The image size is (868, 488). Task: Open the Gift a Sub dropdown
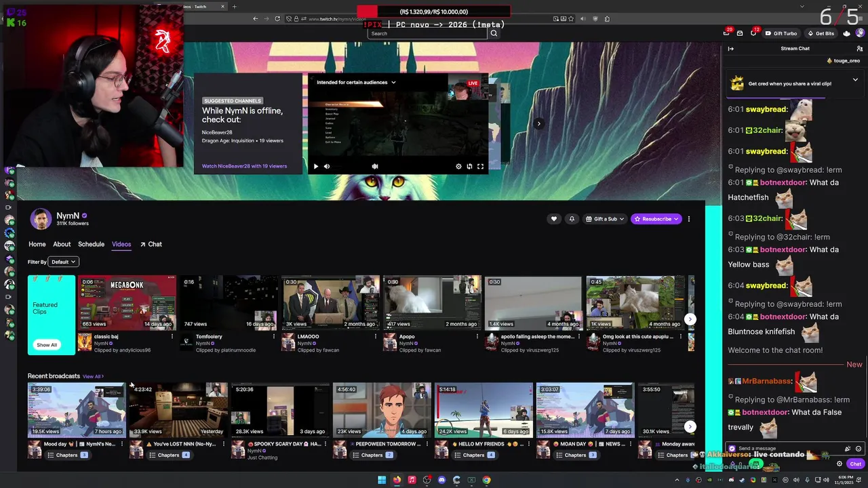[605, 219]
